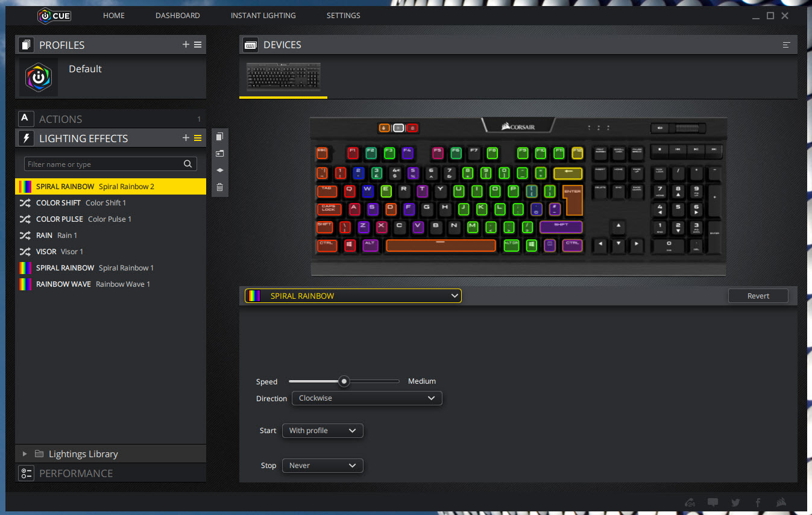Go to the DASHBOARD page
Screen dimensions: 812x515
tap(178, 16)
